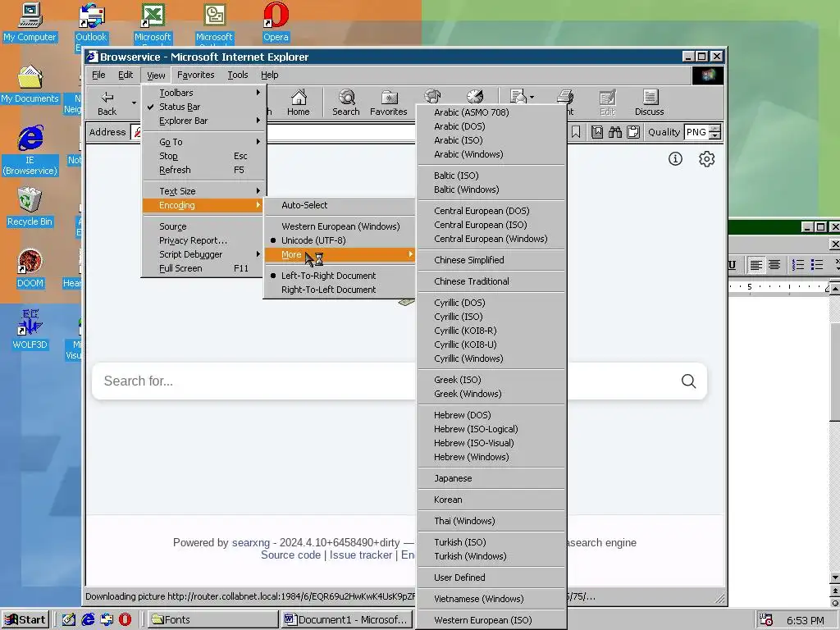Choose Full Screen from View menu
This screenshot has height=630, width=840.
[203, 268]
